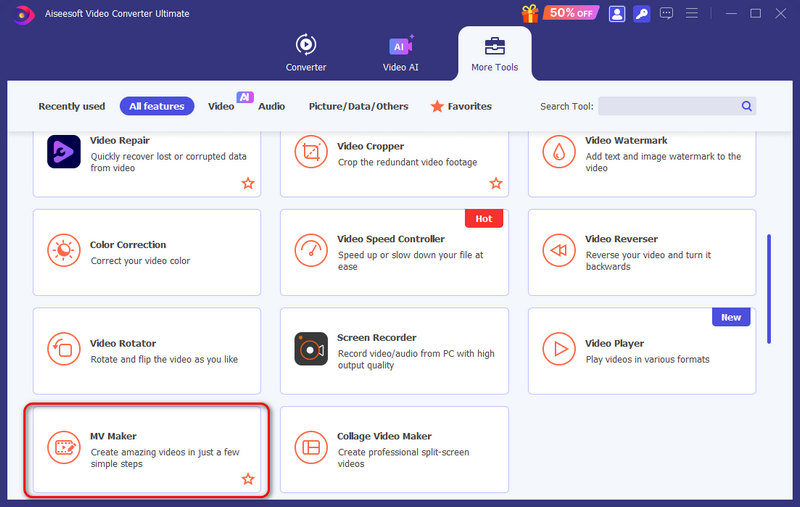Open the Video Repair tool icon

pos(64,152)
